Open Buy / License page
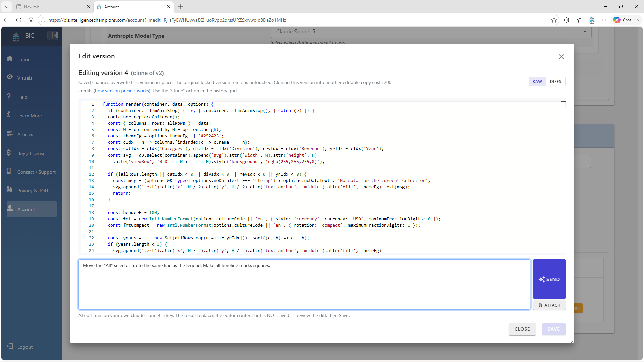Screen dimensions: 644x362 click(32, 153)
